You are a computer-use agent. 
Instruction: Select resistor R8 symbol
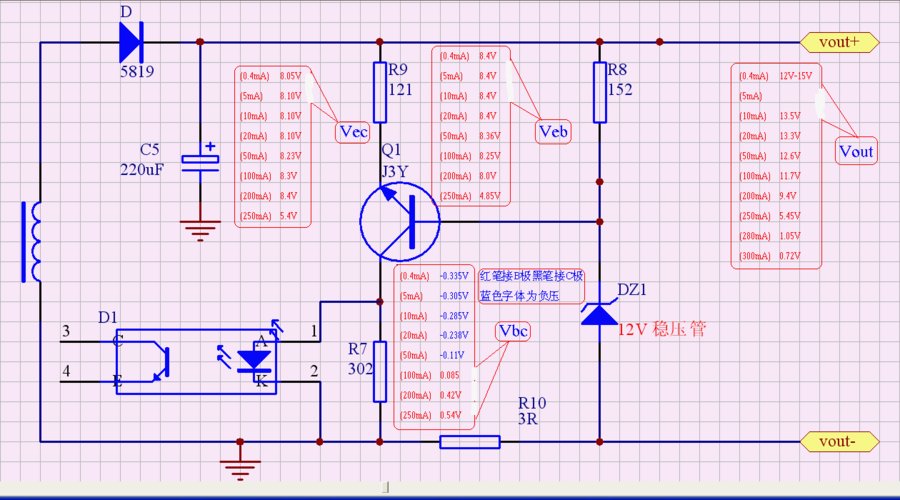tap(599, 92)
